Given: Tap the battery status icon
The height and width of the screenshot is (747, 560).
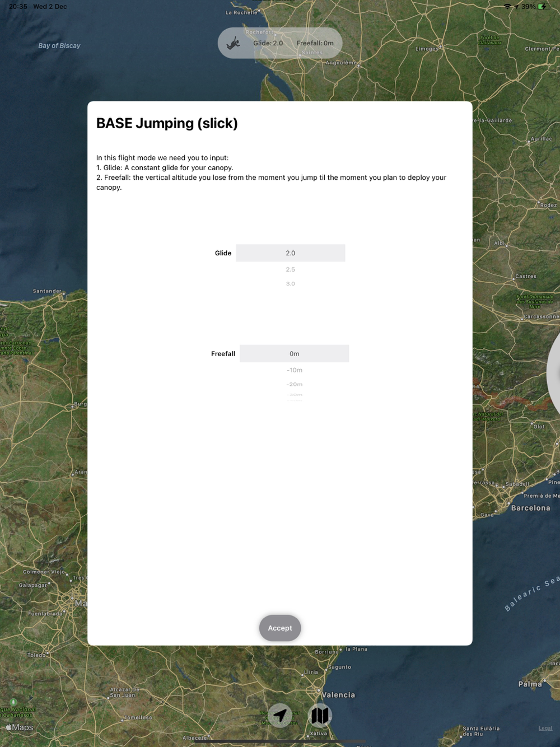Looking at the screenshot, I should pyautogui.click(x=542, y=7).
